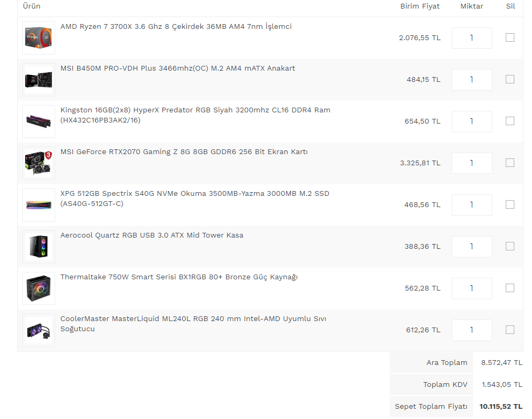
Task: Select the Sil checkbox for the Aerocool case
Action: 509,246
